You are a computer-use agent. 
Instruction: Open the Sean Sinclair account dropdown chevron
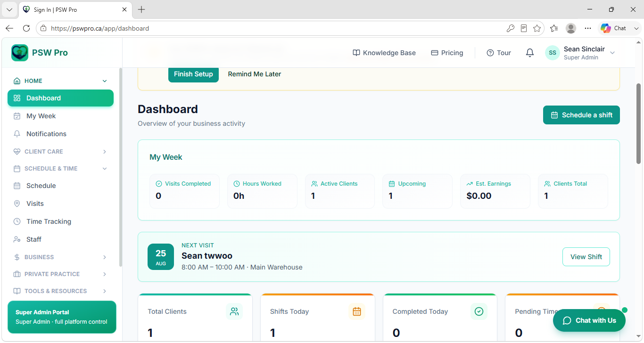pos(612,53)
